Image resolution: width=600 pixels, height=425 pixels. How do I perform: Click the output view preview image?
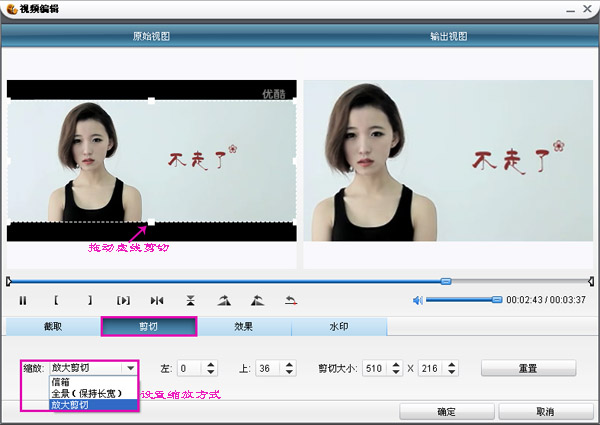click(448, 161)
